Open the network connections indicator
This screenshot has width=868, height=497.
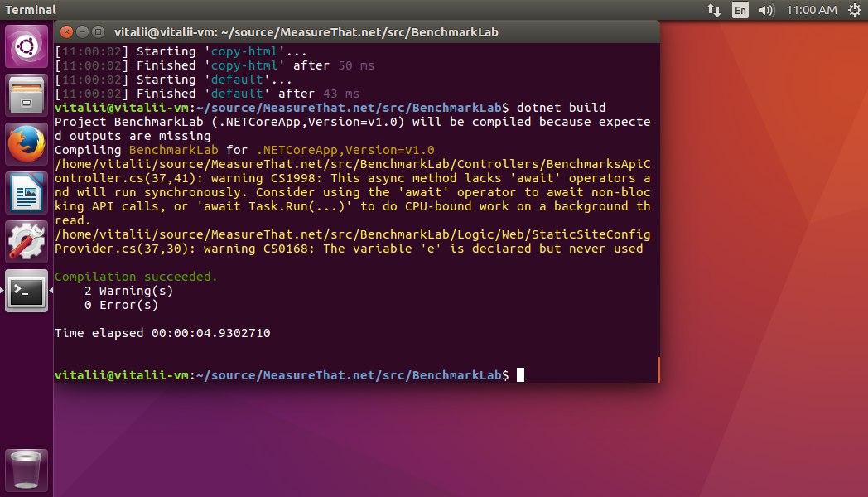tap(714, 10)
